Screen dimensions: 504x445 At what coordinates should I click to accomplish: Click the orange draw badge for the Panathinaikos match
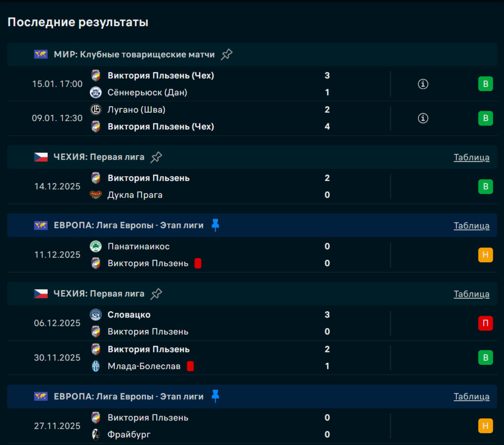[485, 255]
